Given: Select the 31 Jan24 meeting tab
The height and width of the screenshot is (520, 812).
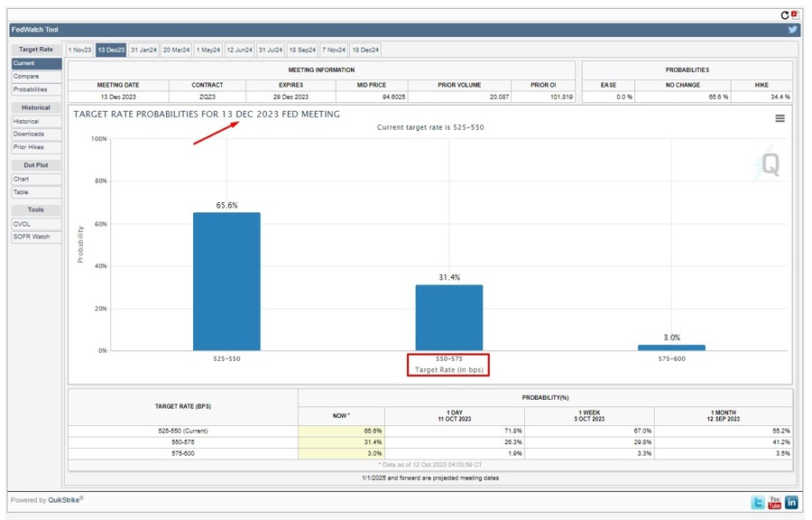Looking at the screenshot, I should coord(143,50).
